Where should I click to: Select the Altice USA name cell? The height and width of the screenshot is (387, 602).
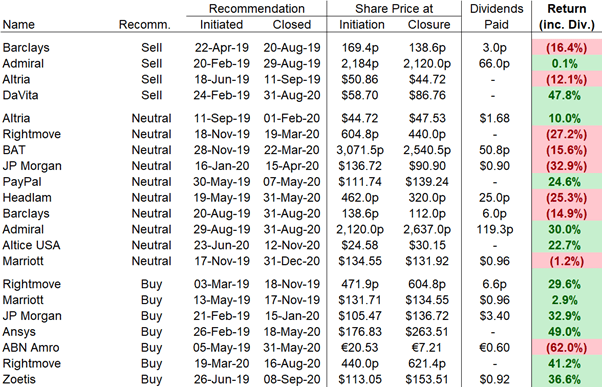point(31,245)
